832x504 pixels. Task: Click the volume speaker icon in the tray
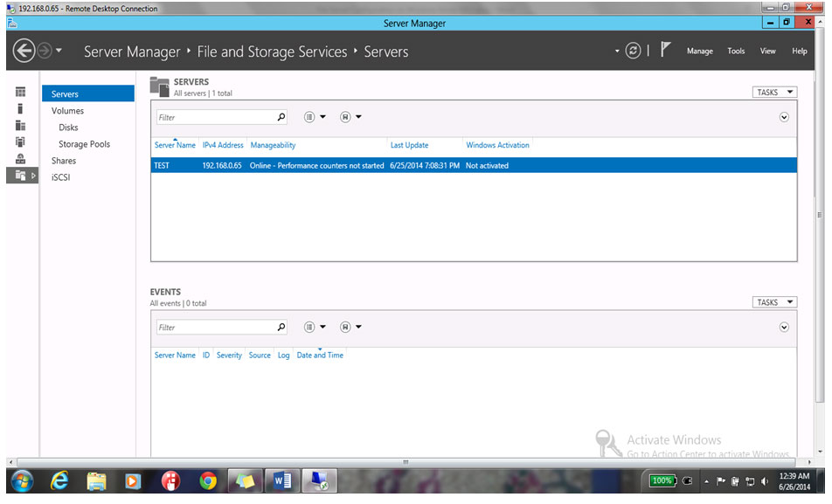[765, 481]
